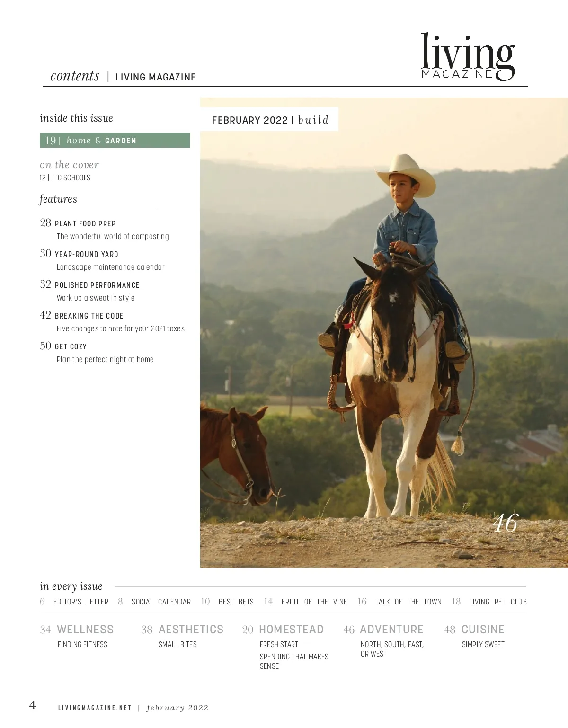568x728 pixels.
Task: Select Fruit of the Vine
Action: point(314,602)
